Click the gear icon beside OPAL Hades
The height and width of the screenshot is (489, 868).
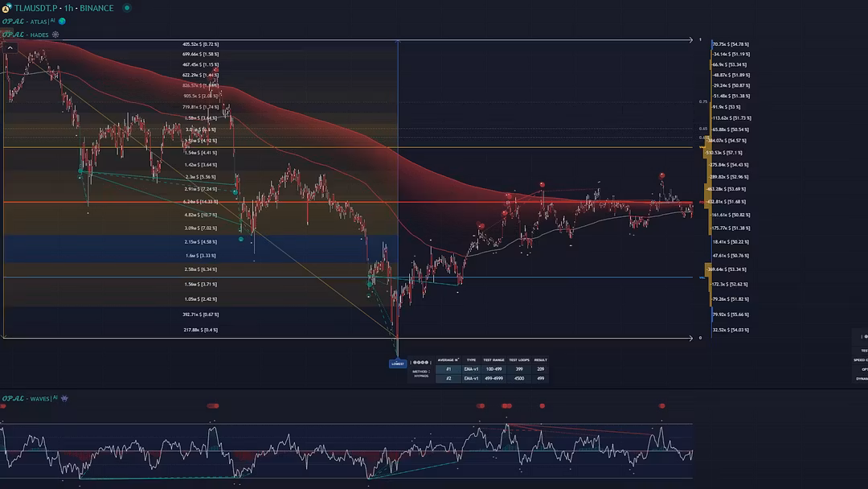(x=55, y=35)
